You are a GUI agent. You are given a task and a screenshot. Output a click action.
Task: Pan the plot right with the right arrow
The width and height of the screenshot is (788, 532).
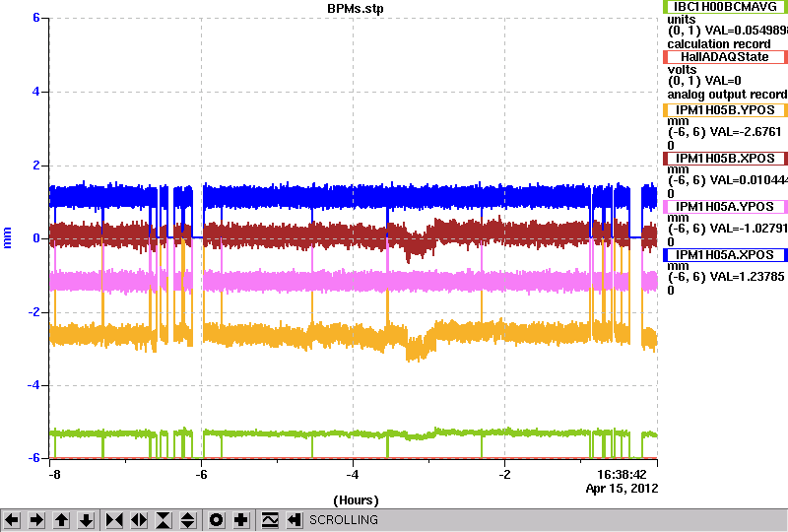[x=36, y=520]
